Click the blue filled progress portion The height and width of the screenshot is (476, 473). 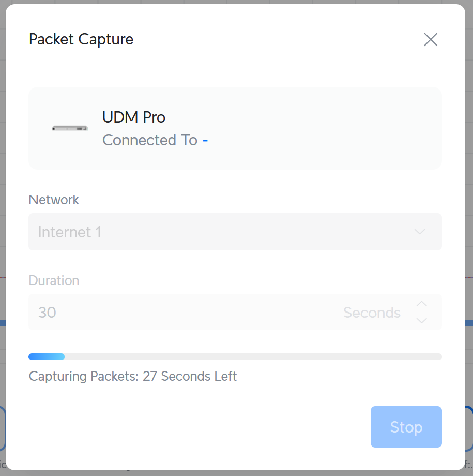click(x=47, y=356)
